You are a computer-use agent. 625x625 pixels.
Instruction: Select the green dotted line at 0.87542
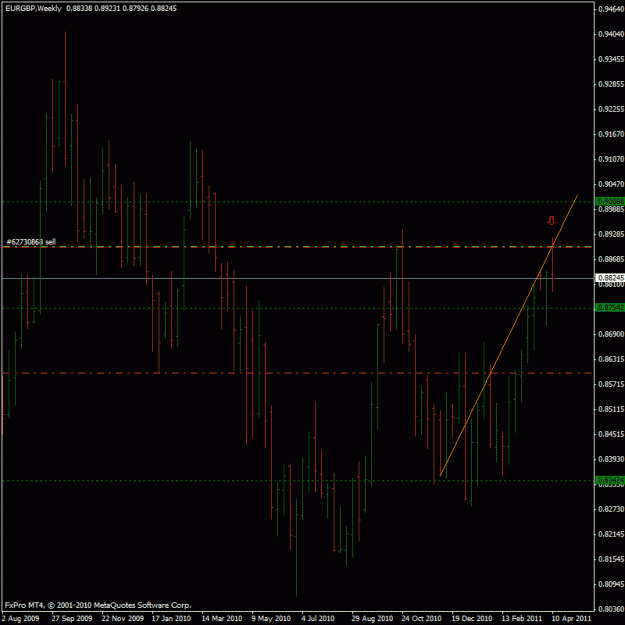pos(297,309)
